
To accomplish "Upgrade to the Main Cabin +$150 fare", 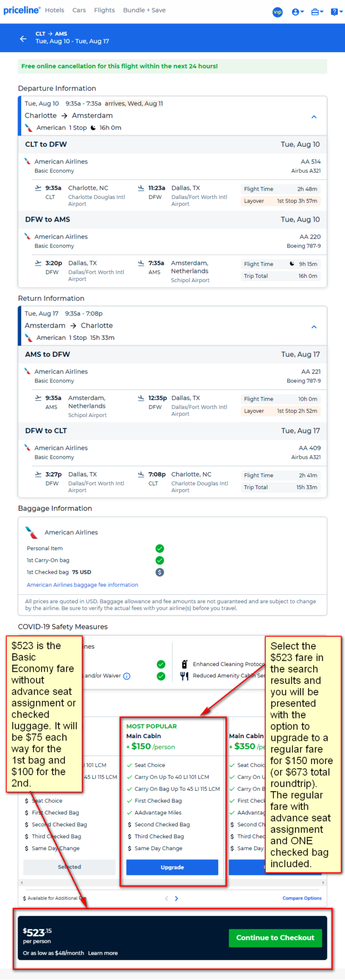I will [x=172, y=867].
